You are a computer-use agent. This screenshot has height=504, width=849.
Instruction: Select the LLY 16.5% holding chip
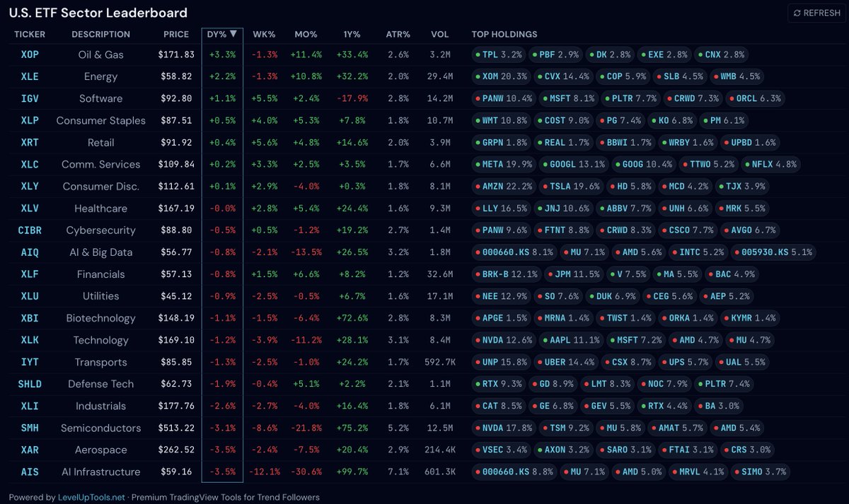tap(502, 209)
